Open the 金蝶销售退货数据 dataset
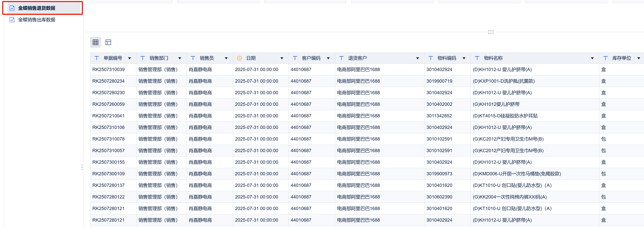This screenshot has width=644, height=228. click(x=37, y=8)
